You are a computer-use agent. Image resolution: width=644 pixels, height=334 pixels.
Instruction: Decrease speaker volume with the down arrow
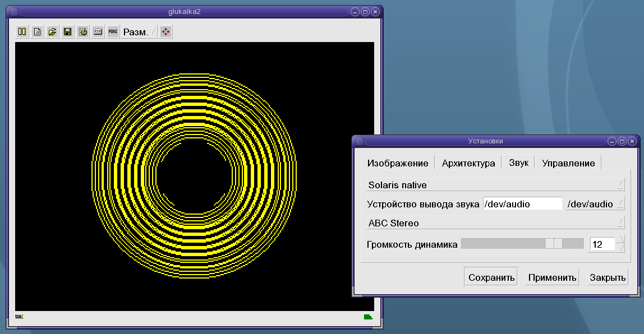pyautogui.click(x=620, y=248)
